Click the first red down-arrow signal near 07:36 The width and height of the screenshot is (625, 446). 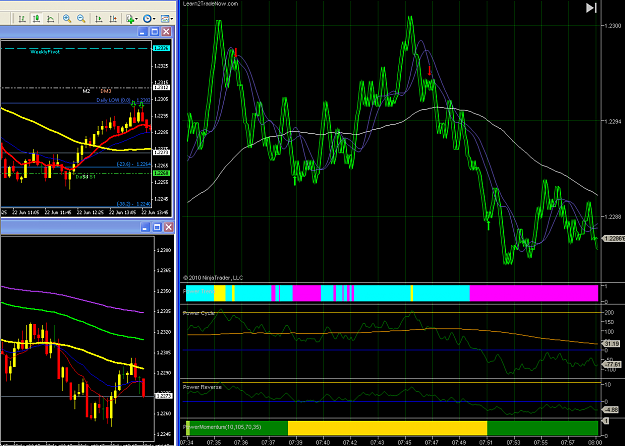(236, 53)
